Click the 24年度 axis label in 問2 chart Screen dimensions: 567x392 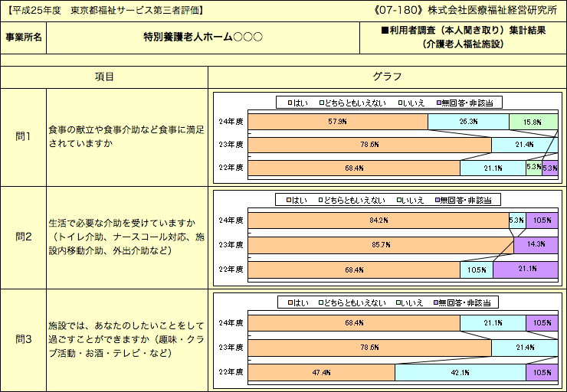231,220
